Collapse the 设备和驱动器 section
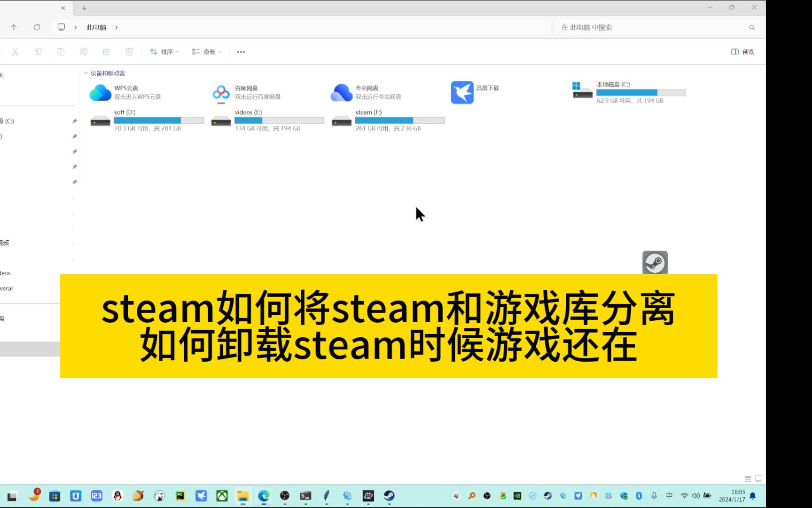The height and width of the screenshot is (508, 812). pyautogui.click(x=86, y=73)
